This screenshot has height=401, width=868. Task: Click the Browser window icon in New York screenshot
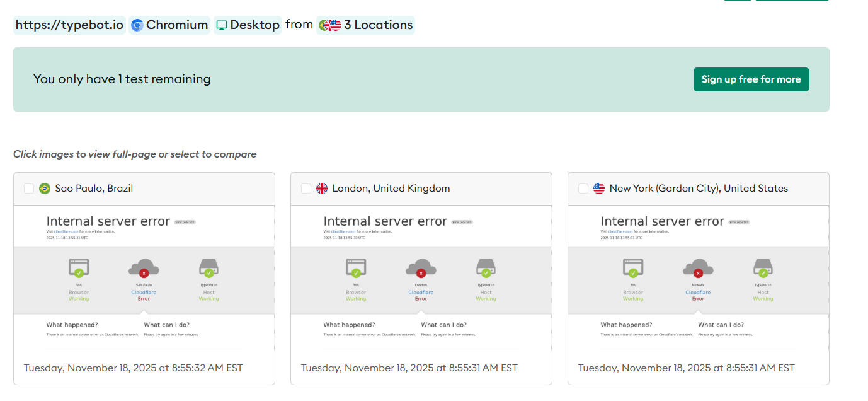pyautogui.click(x=633, y=268)
